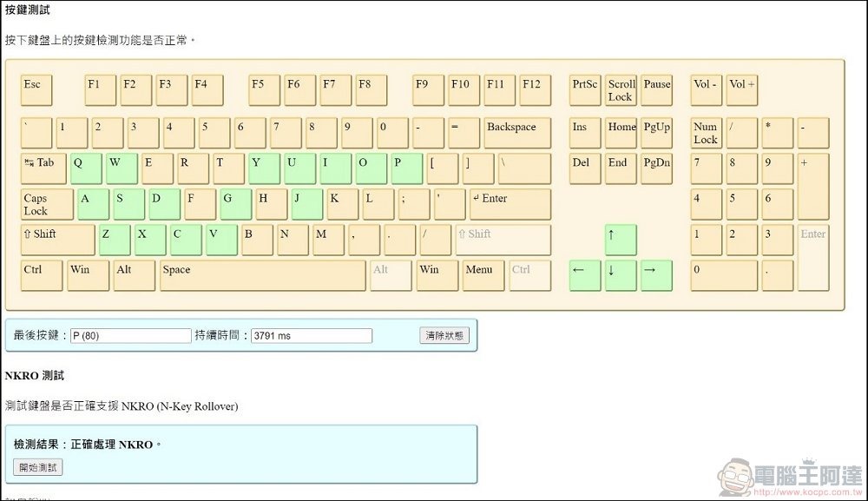Image resolution: width=868 pixels, height=501 pixels.
Task: Click the Backspace key
Action: tap(516, 133)
